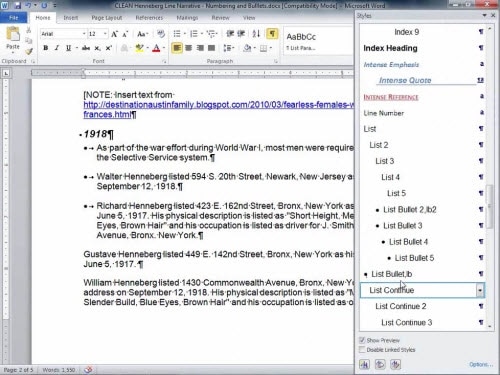Screen dimensions: 500x375
Task: Click the proofing errors status bar icon
Action: (88, 370)
